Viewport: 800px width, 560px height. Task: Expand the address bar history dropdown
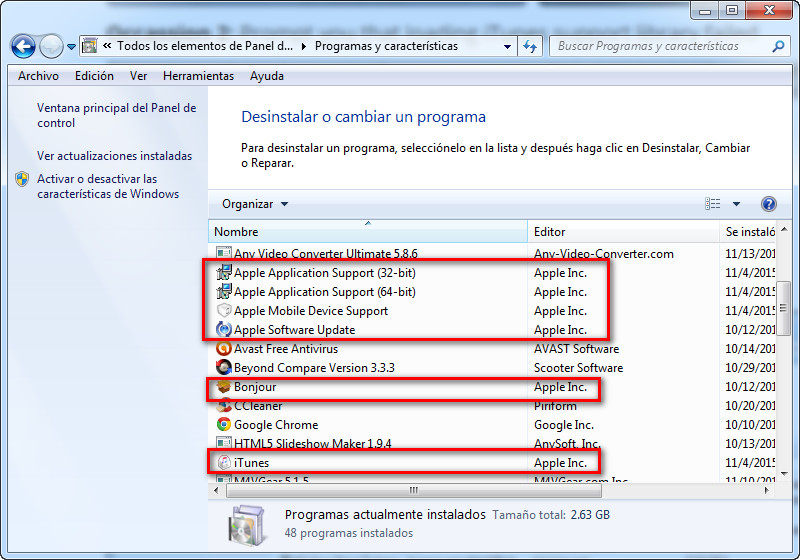pos(507,46)
